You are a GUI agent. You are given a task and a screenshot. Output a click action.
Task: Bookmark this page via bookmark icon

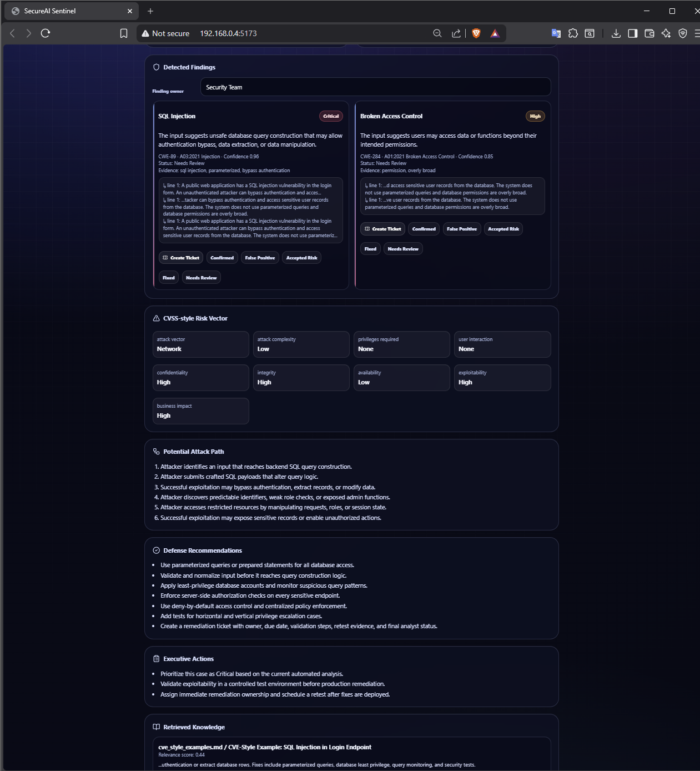(124, 33)
